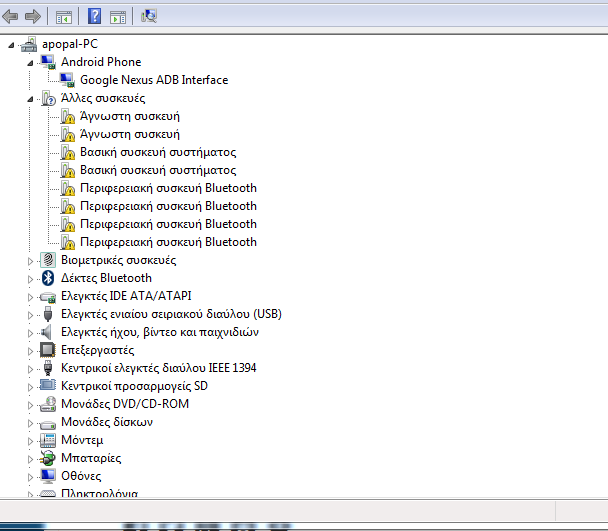
Task: Collapse the apopal-PC root node
Action: pyautogui.click(x=11, y=44)
